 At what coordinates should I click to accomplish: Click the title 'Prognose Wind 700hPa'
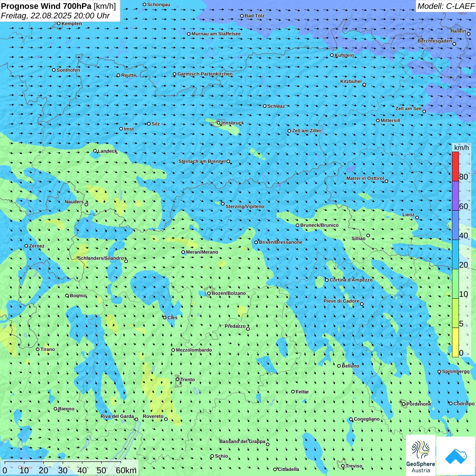(46, 6)
